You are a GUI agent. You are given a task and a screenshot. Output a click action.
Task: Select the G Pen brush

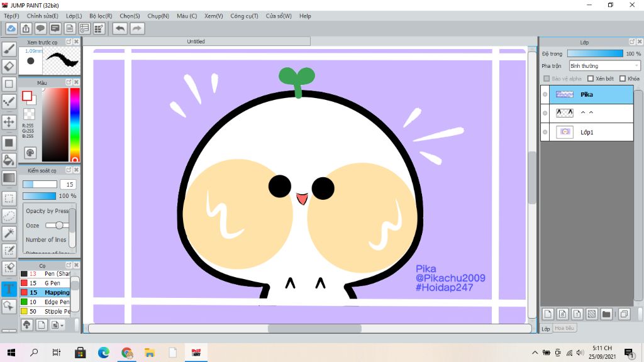(53, 283)
